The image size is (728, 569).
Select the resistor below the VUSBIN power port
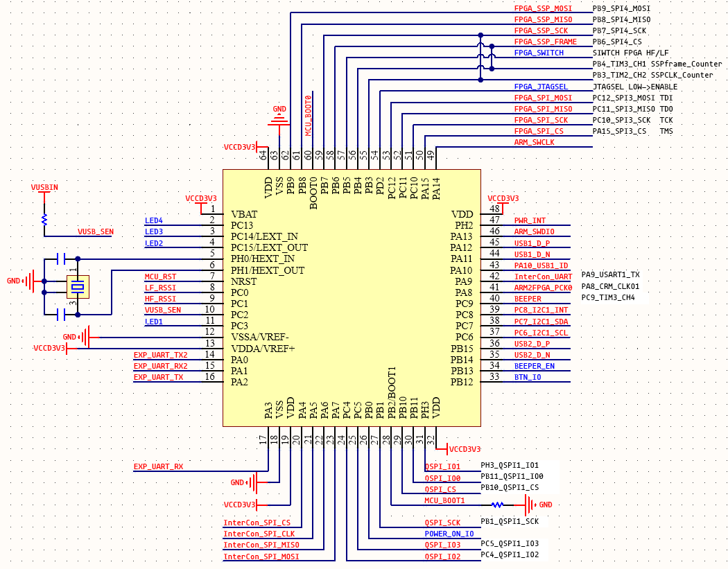click(x=44, y=220)
